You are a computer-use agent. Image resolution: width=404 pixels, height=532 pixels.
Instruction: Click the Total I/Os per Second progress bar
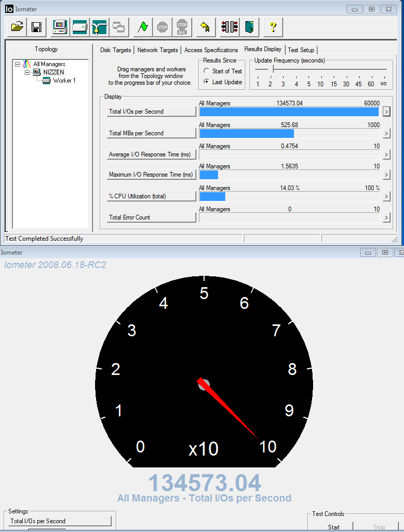click(289, 112)
